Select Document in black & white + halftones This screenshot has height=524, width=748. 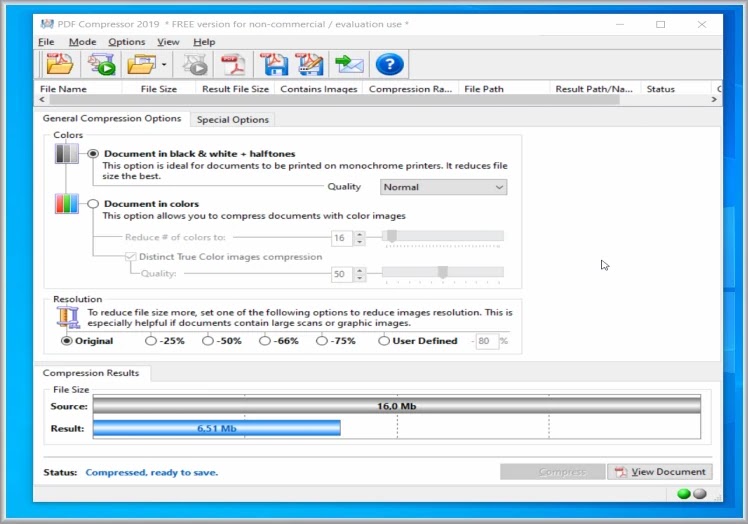coord(93,154)
